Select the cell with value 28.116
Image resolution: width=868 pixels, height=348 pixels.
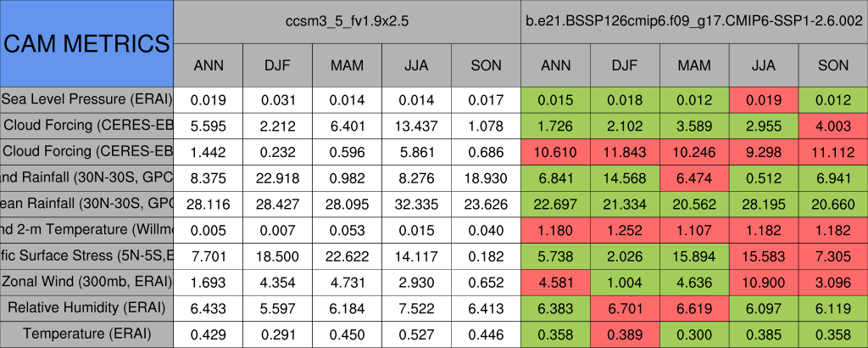[x=208, y=204]
